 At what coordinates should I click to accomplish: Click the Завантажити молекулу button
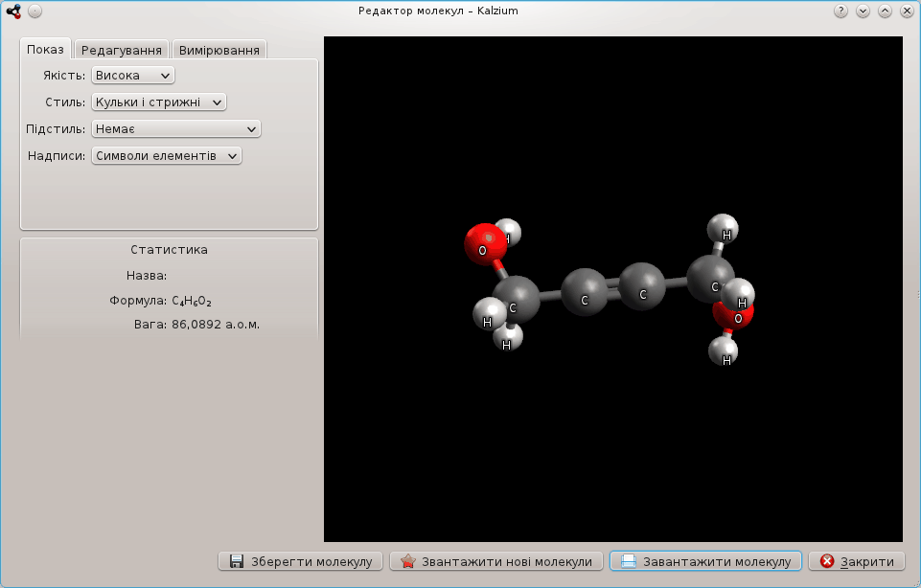[705, 561]
